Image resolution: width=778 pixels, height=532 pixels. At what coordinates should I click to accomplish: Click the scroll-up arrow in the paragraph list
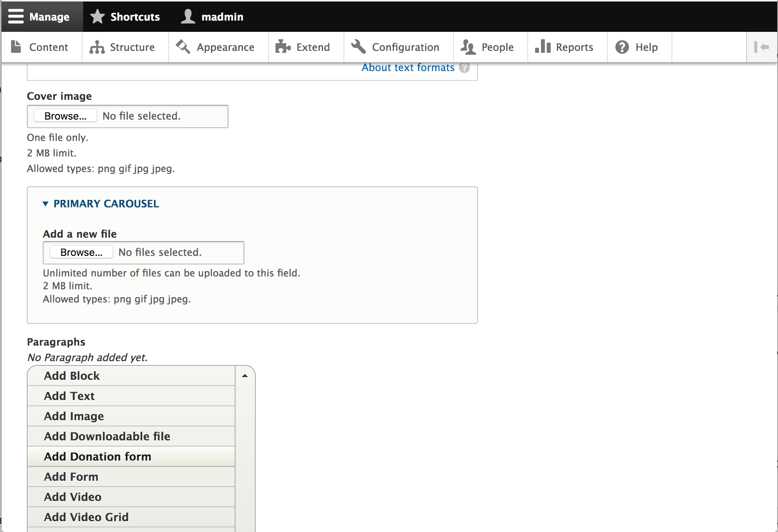pyautogui.click(x=244, y=376)
